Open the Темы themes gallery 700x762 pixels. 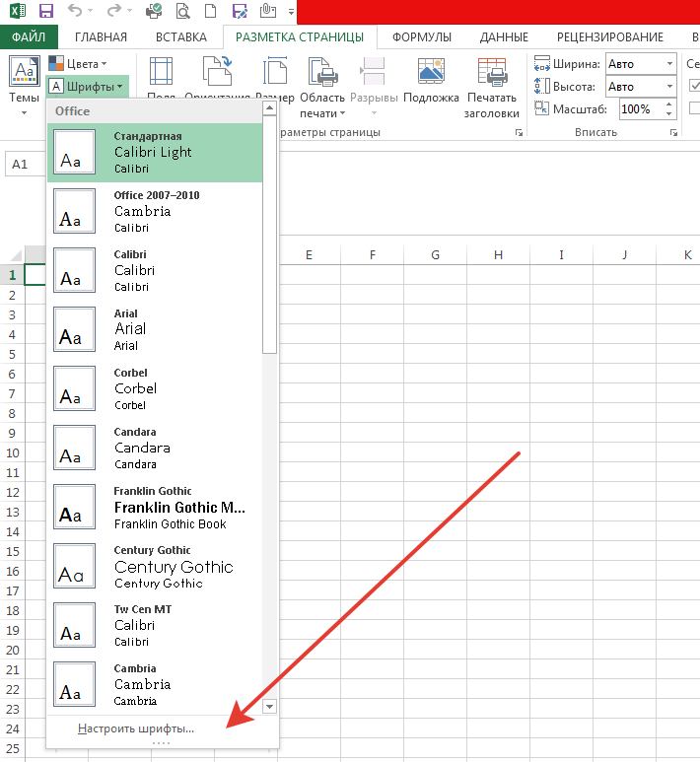tap(24, 86)
